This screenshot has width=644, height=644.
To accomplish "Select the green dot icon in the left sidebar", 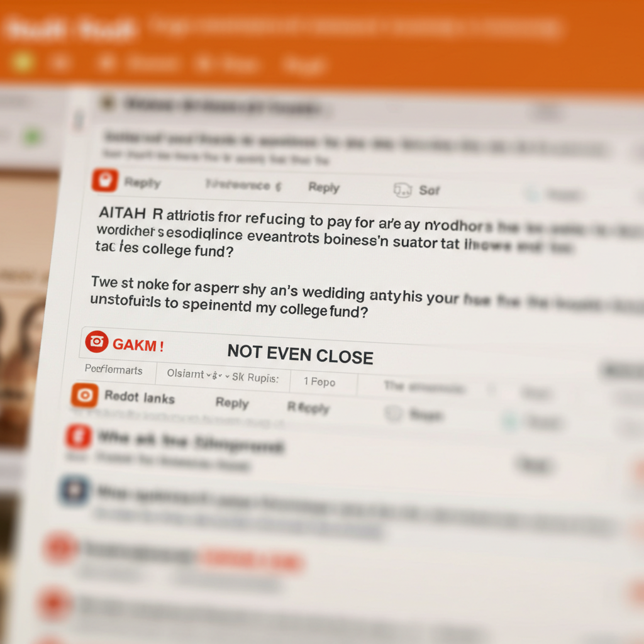I will (x=32, y=136).
